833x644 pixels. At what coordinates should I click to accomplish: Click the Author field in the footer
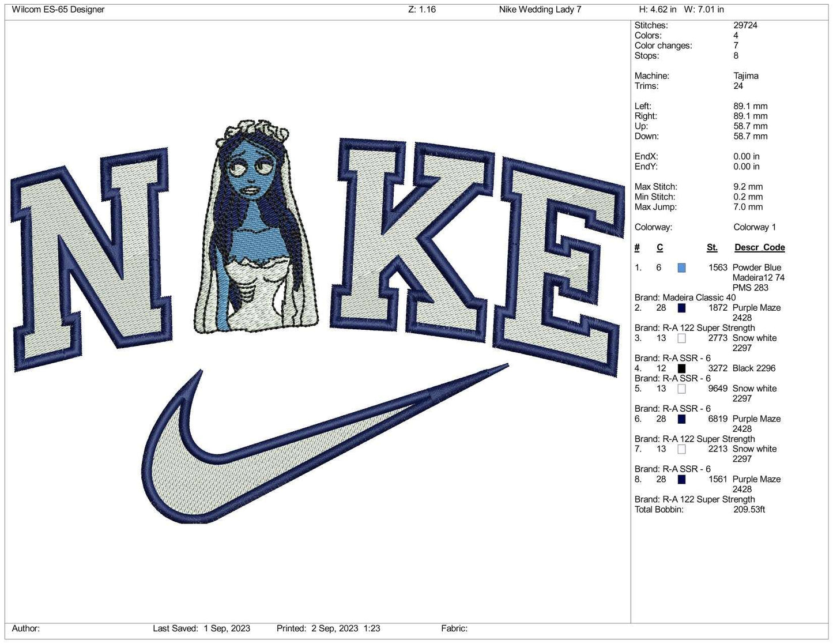[x=26, y=628]
